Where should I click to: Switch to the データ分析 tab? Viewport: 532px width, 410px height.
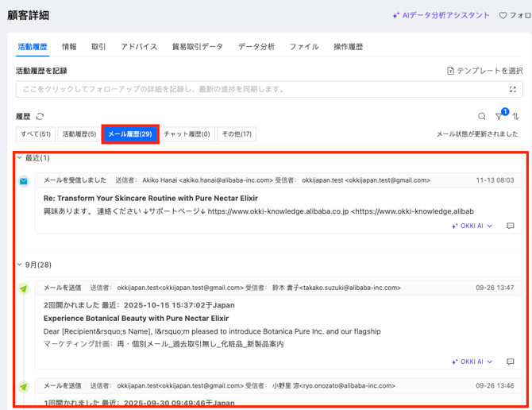(256, 47)
